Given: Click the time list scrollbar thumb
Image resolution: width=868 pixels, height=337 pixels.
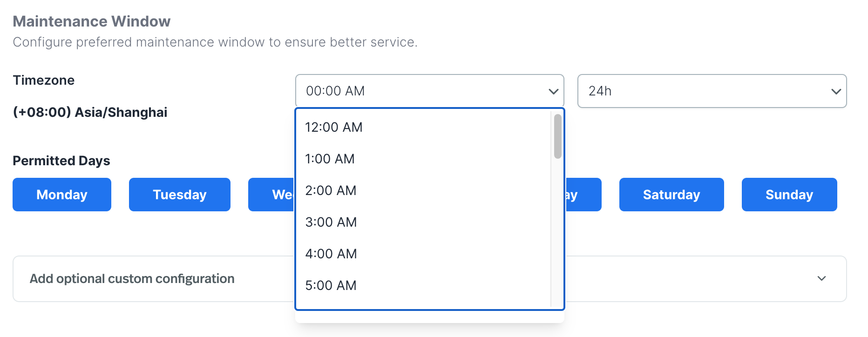Looking at the screenshot, I should [557, 136].
